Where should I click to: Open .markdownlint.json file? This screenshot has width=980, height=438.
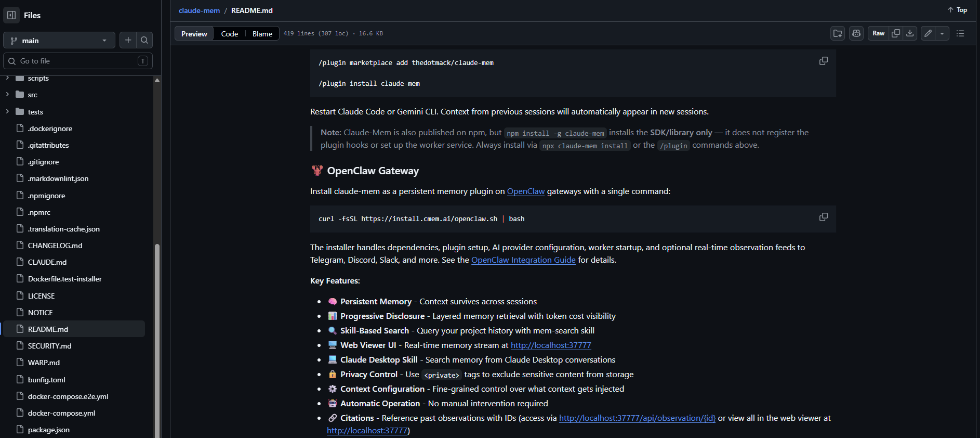tap(58, 178)
